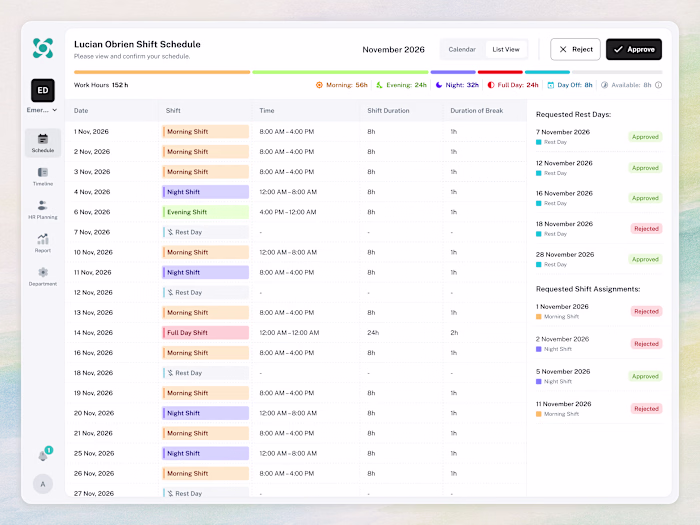Click the info icon after Available 8h

pos(658,85)
